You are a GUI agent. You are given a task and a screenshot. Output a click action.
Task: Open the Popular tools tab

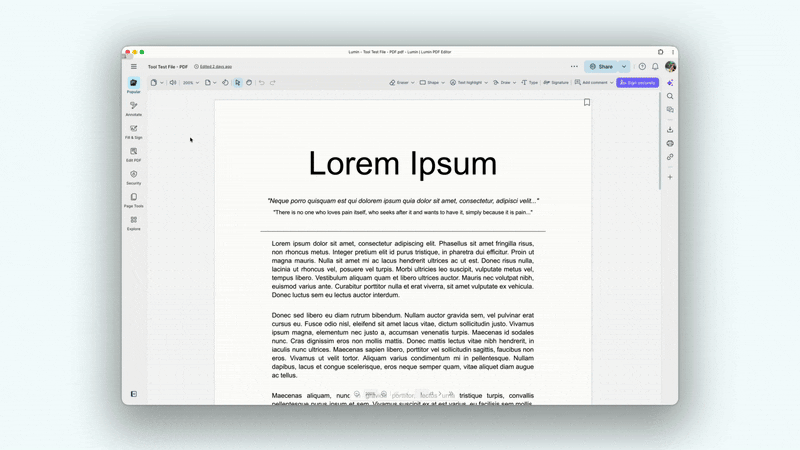click(x=134, y=85)
